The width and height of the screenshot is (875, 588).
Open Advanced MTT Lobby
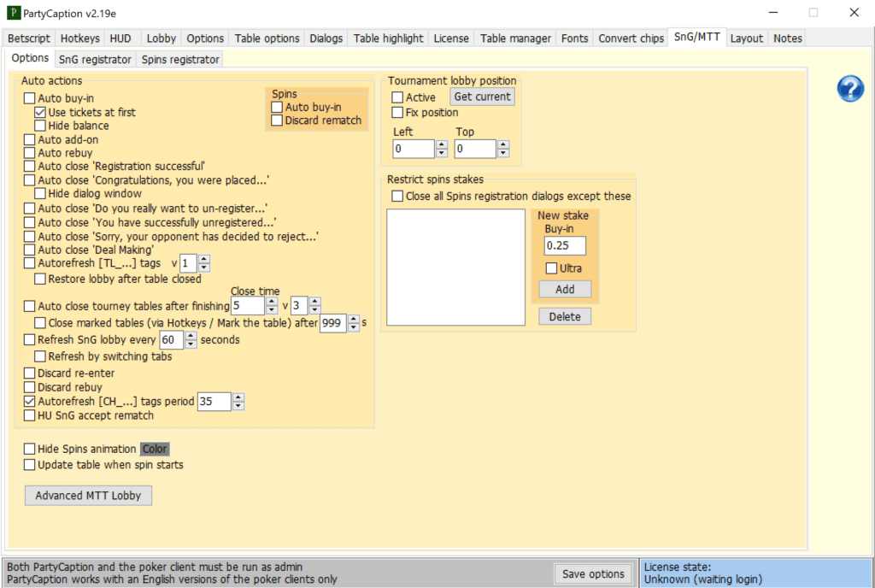(88, 496)
